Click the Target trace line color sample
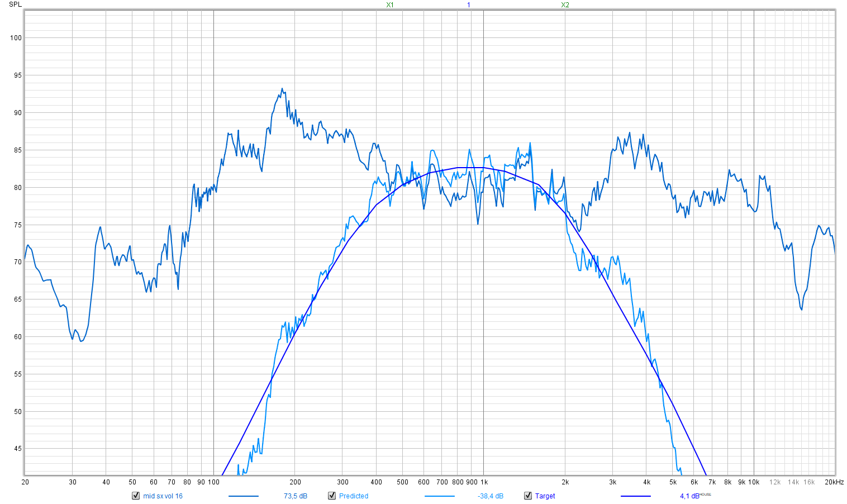The image size is (847, 504). tap(636, 496)
